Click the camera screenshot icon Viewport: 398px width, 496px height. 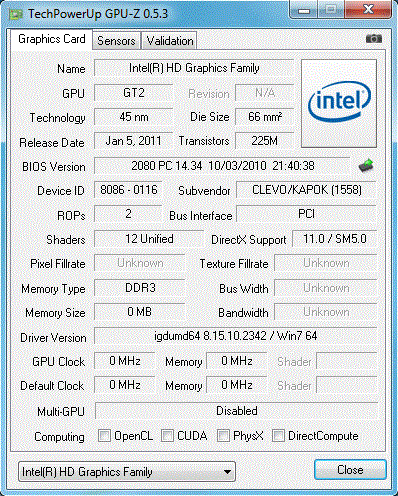374,39
